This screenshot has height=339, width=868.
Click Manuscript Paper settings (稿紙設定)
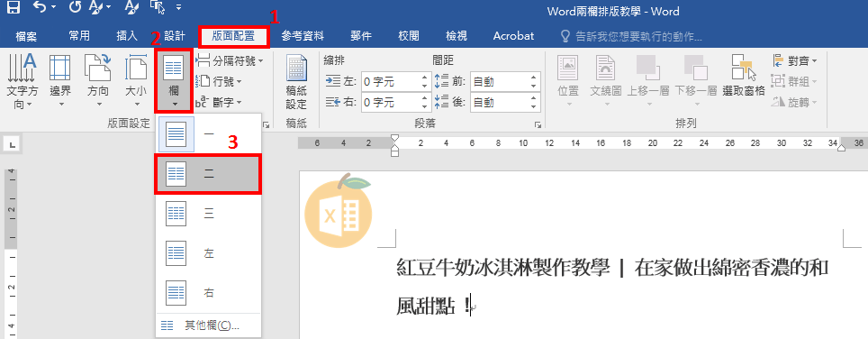click(296, 81)
